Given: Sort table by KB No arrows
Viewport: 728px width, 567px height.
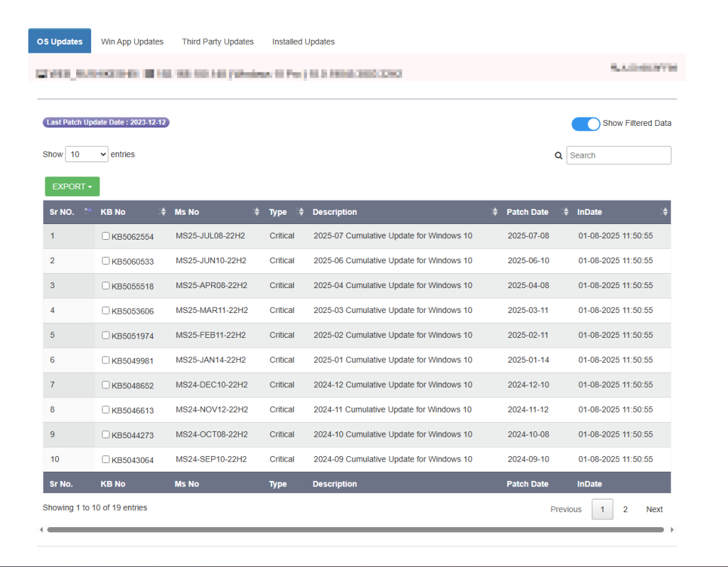Looking at the screenshot, I should [x=162, y=212].
